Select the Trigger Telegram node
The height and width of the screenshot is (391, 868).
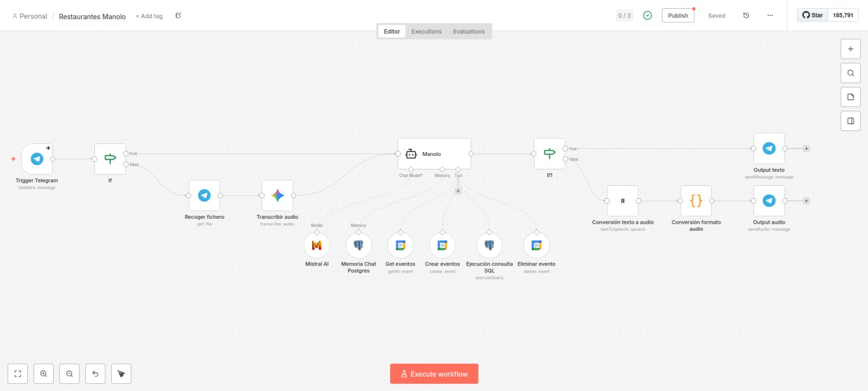37,159
